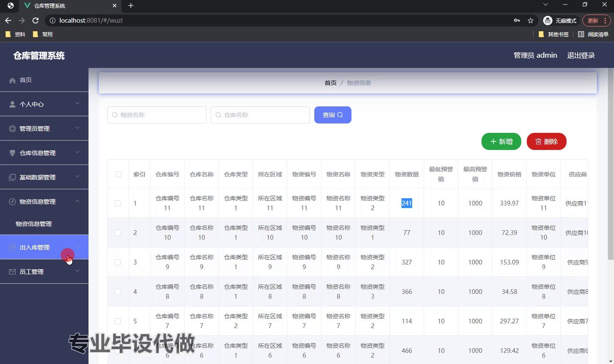Click the browser address bar URL

tap(91, 21)
